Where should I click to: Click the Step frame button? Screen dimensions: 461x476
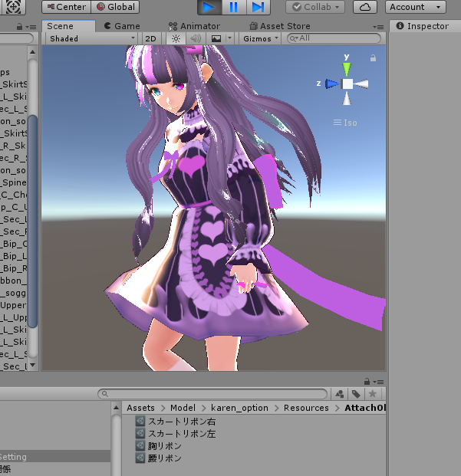coord(258,7)
